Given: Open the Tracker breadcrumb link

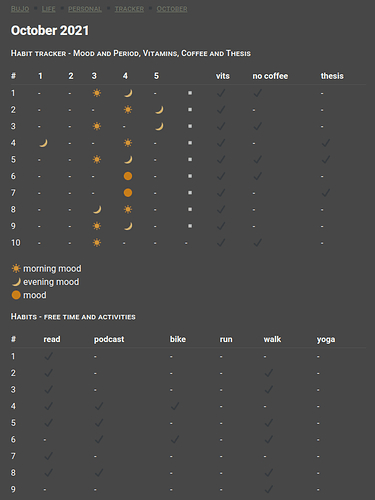Looking at the screenshot, I should click(129, 9).
